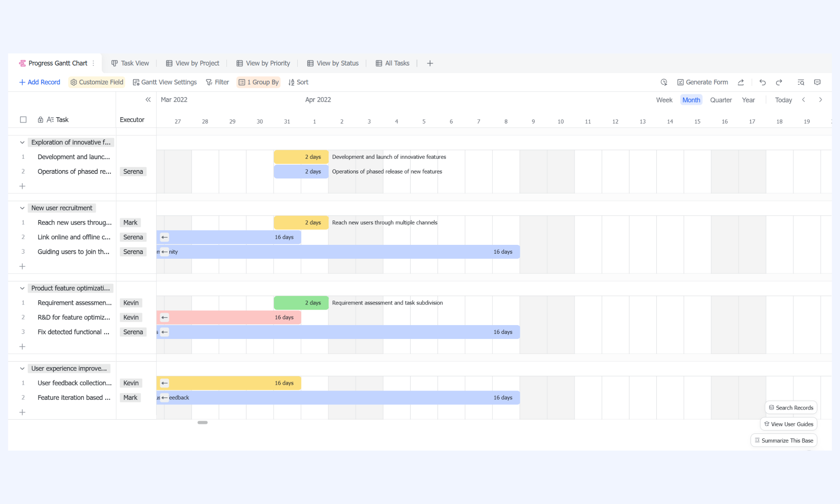840x504 pixels.
Task: Click the horizontal scrollbar thumb below chart
Action: point(202,423)
